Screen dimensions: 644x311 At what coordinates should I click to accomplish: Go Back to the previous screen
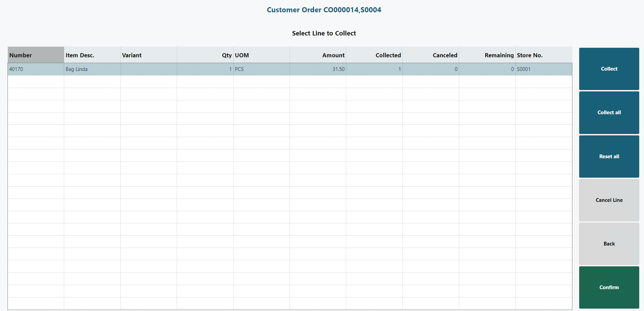click(x=609, y=244)
